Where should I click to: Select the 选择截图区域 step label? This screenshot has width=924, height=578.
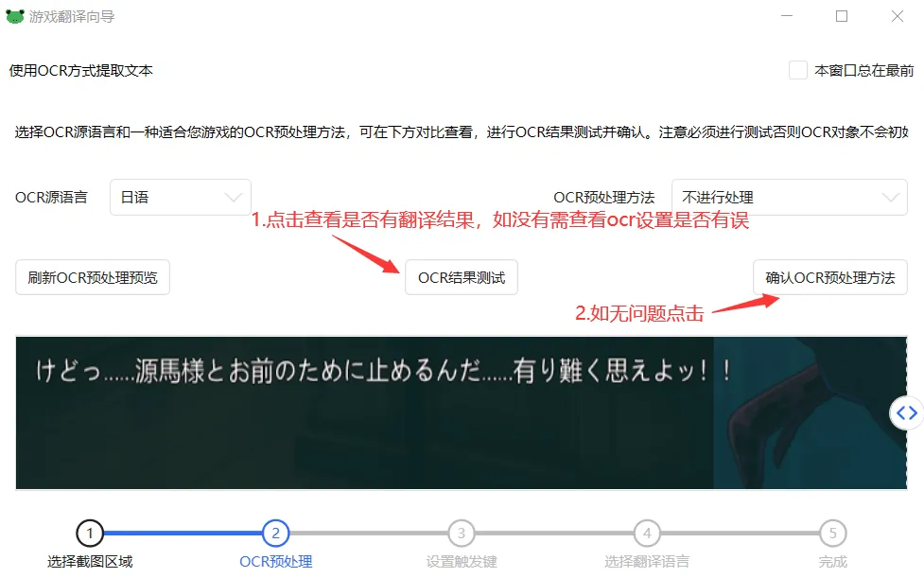pyautogui.click(x=90, y=561)
